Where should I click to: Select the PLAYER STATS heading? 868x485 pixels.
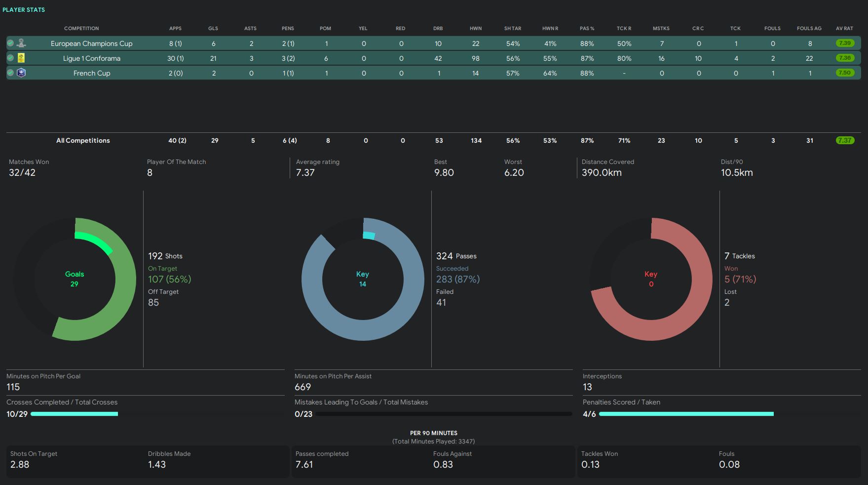(24, 9)
